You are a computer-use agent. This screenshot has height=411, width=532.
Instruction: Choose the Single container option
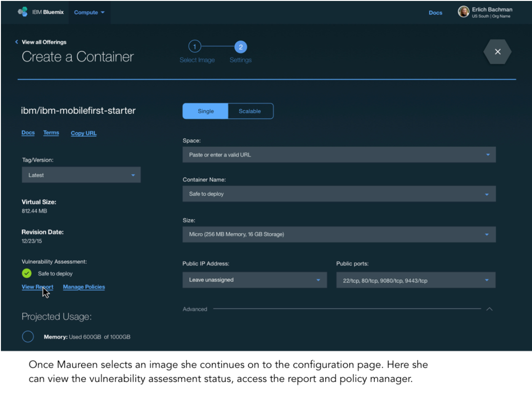tap(205, 111)
